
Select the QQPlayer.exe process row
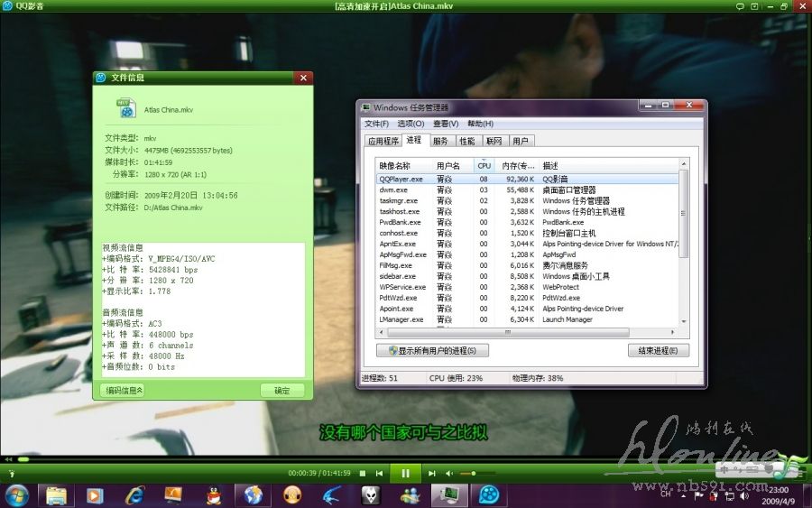401,179
